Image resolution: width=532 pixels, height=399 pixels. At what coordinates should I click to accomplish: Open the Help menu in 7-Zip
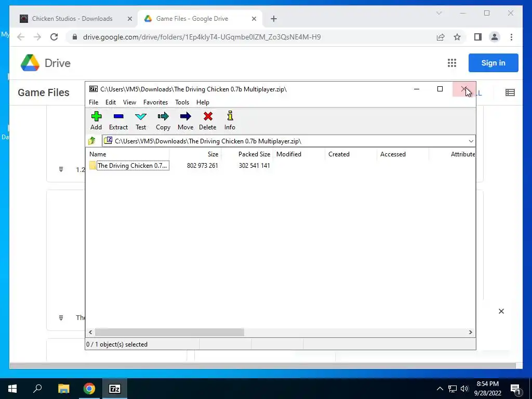pyautogui.click(x=203, y=102)
